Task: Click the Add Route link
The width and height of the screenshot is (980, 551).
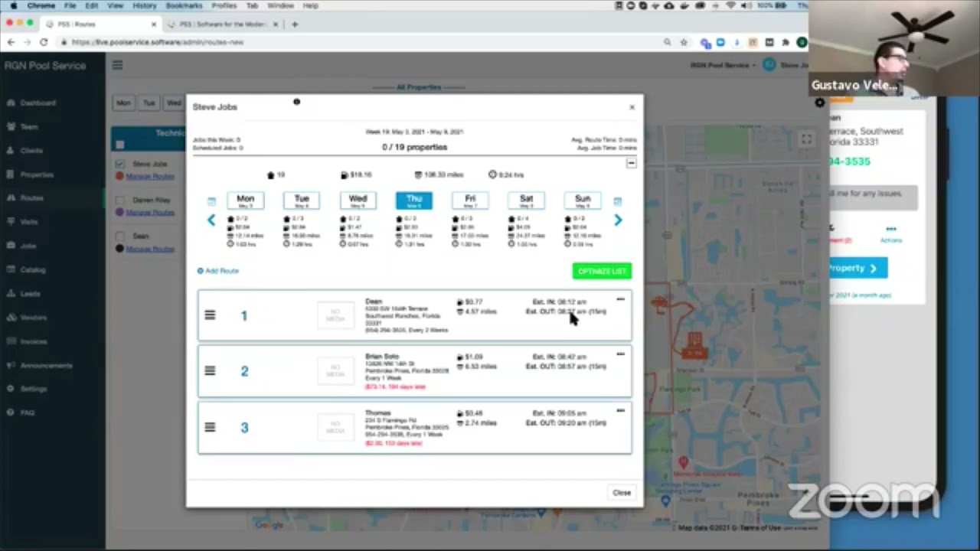Action: click(x=218, y=271)
